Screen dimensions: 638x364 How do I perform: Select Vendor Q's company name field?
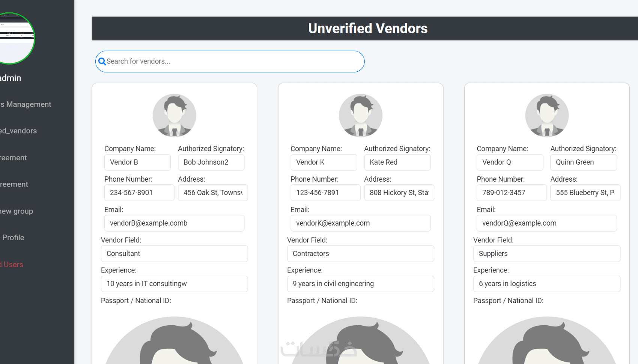510,162
